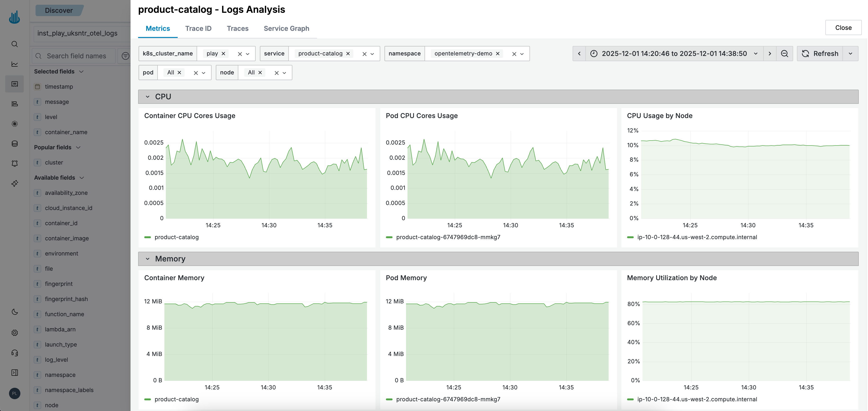This screenshot has width=868, height=411.
Task: Open the database icon in the left sidebar
Action: point(14,143)
